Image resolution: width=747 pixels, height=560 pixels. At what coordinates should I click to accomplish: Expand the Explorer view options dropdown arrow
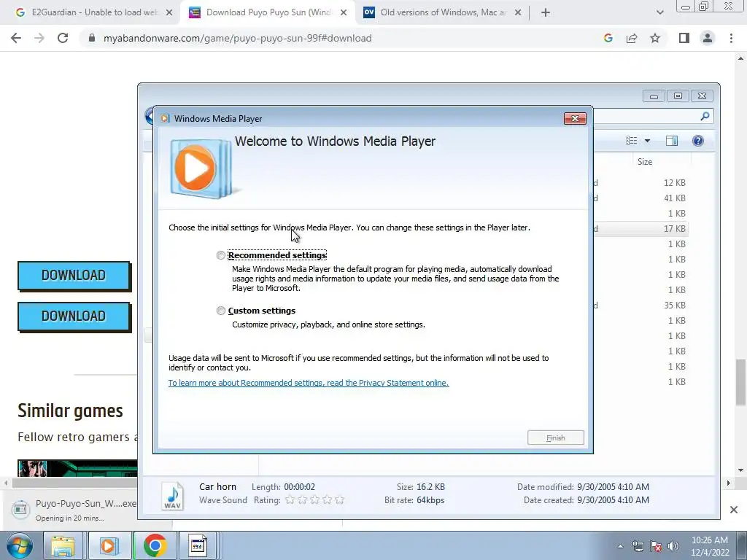click(x=647, y=141)
